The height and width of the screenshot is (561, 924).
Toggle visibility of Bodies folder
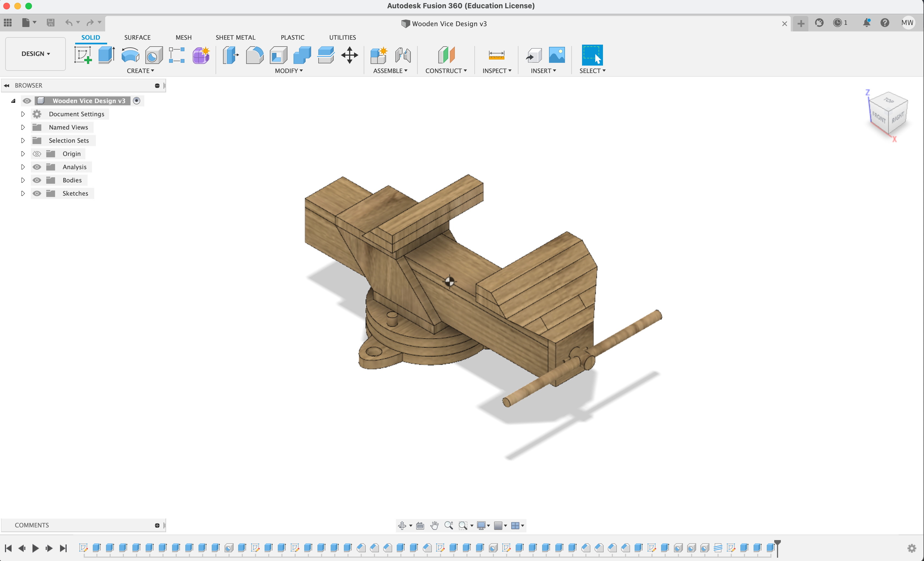pyautogui.click(x=37, y=180)
